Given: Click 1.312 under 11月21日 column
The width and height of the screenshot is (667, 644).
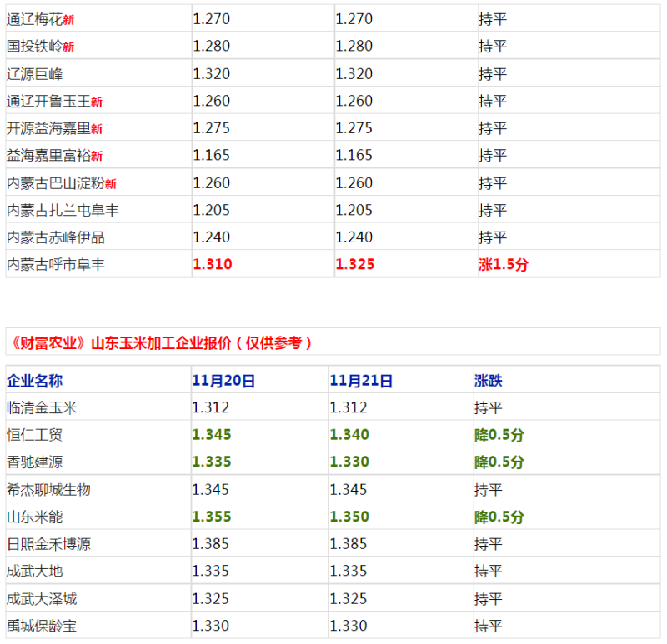Looking at the screenshot, I should [349, 407].
